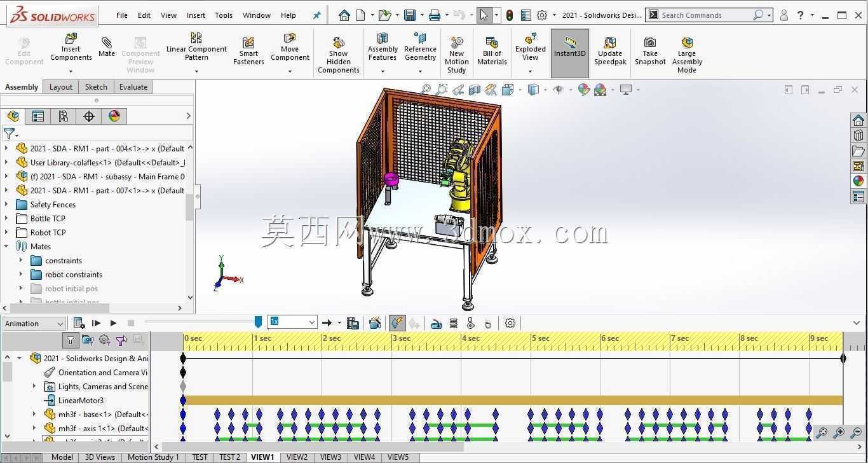Open the DimXpertManager crosshair tab
The height and width of the screenshot is (463, 868).
(89, 116)
